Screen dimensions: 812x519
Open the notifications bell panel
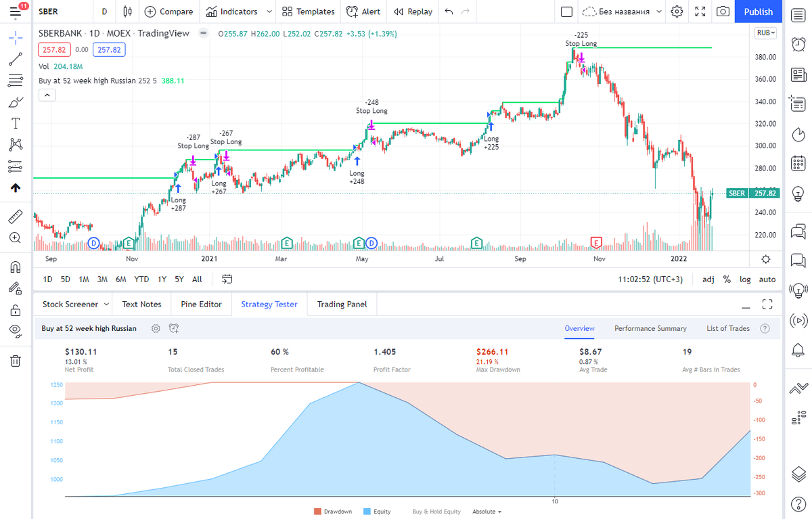pos(798,350)
